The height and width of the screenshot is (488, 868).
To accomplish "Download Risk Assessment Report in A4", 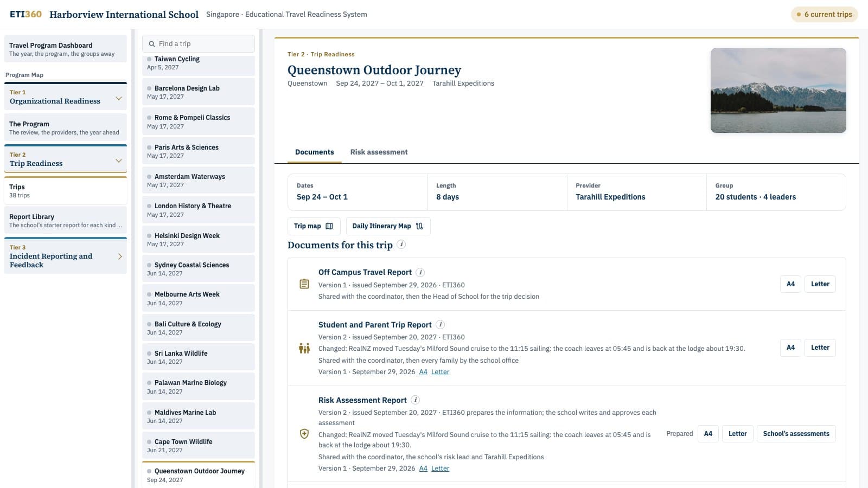I will pyautogui.click(x=708, y=434).
